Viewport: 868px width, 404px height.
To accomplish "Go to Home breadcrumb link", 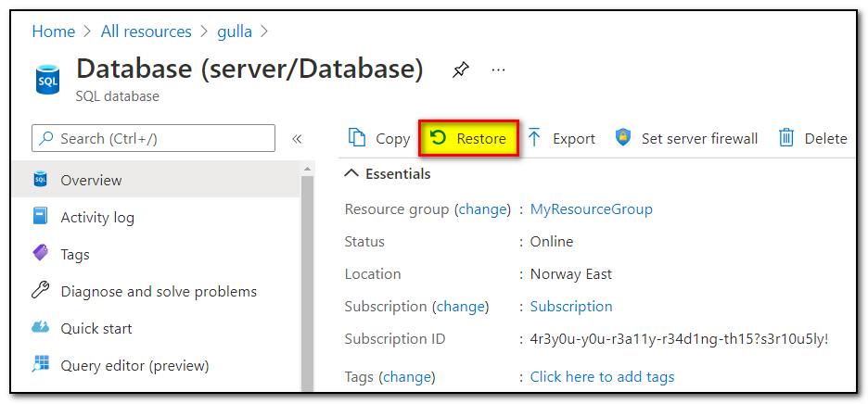I will pyautogui.click(x=54, y=32).
